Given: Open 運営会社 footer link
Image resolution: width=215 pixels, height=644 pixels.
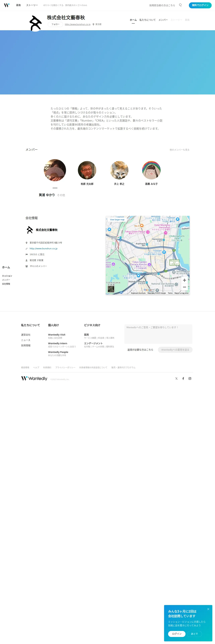Looking at the screenshot, I should click(x=26, y=335).
